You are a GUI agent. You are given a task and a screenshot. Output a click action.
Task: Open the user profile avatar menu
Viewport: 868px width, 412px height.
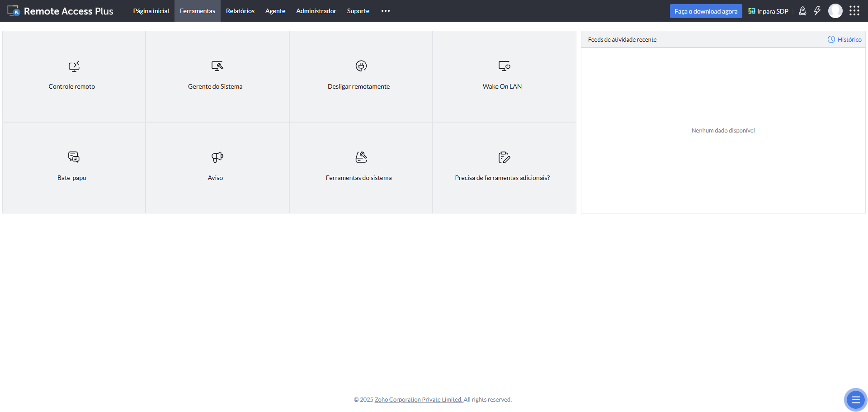(x=835, y=11)
